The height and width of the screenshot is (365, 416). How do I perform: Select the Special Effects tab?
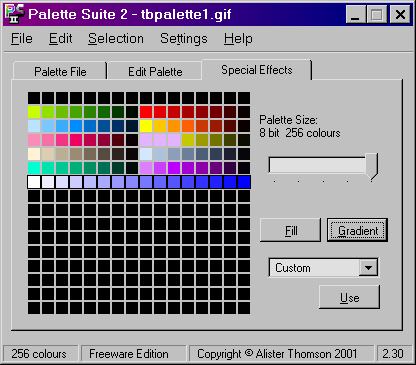click(257, 70)
